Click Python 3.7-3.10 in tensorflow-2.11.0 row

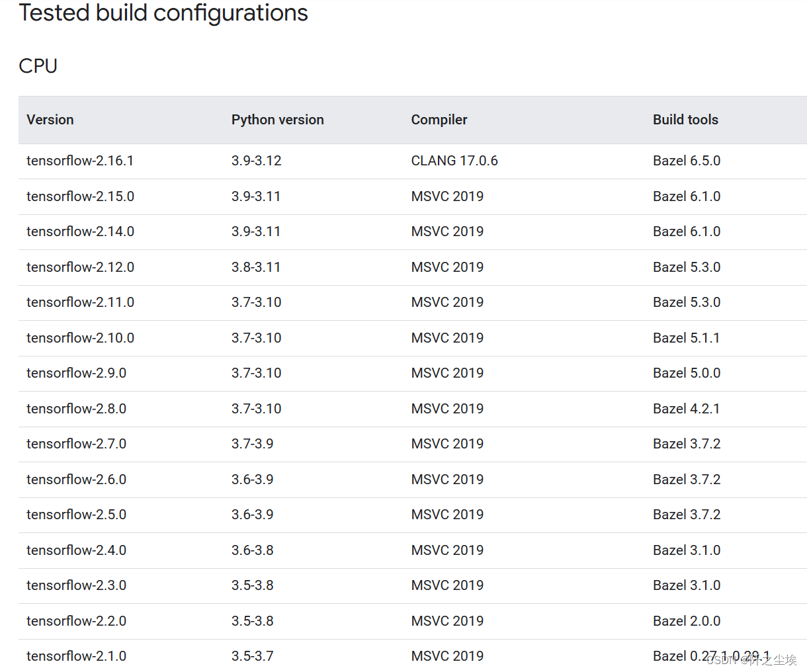[x=257, y=302]
